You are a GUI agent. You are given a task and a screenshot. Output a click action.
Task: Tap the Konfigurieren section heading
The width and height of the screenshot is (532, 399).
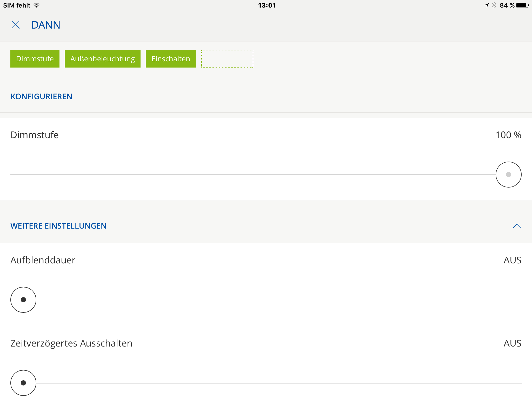(x=41, y=97)
